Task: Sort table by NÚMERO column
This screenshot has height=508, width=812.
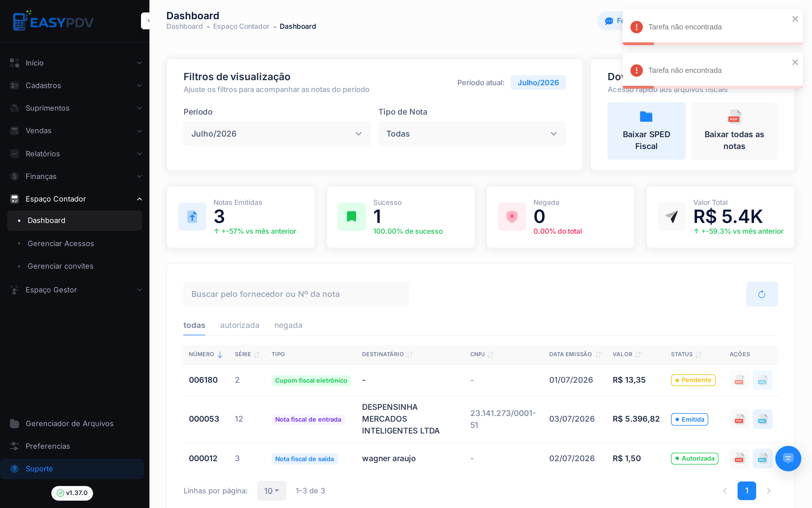Action: 205,354
